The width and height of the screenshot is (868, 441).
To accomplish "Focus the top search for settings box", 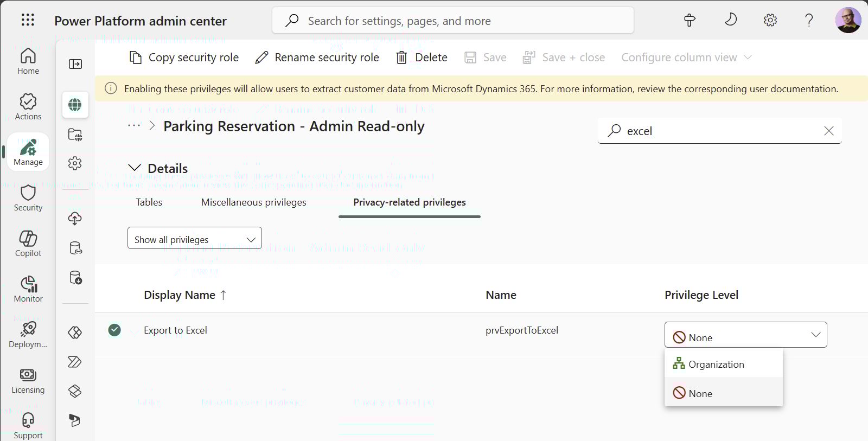I will 453,21.
